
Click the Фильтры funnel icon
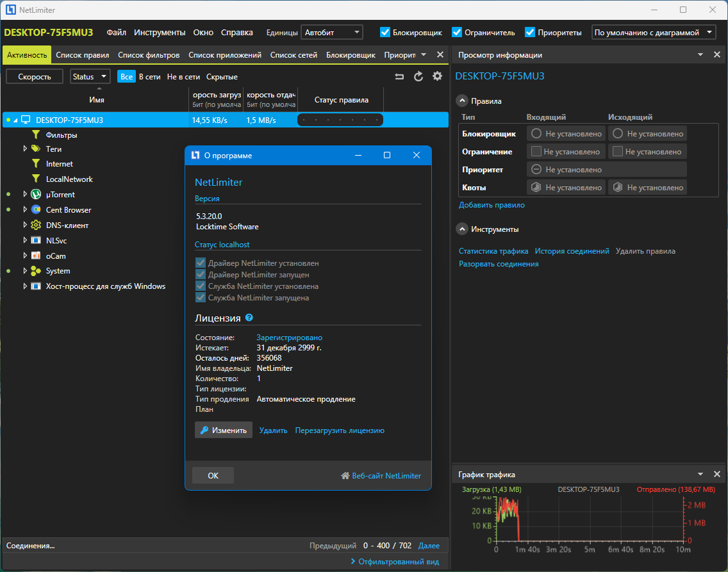point(36,135)
